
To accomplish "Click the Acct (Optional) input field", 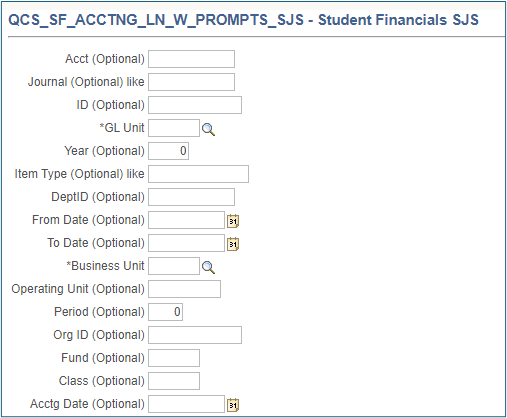I will 191,59.
